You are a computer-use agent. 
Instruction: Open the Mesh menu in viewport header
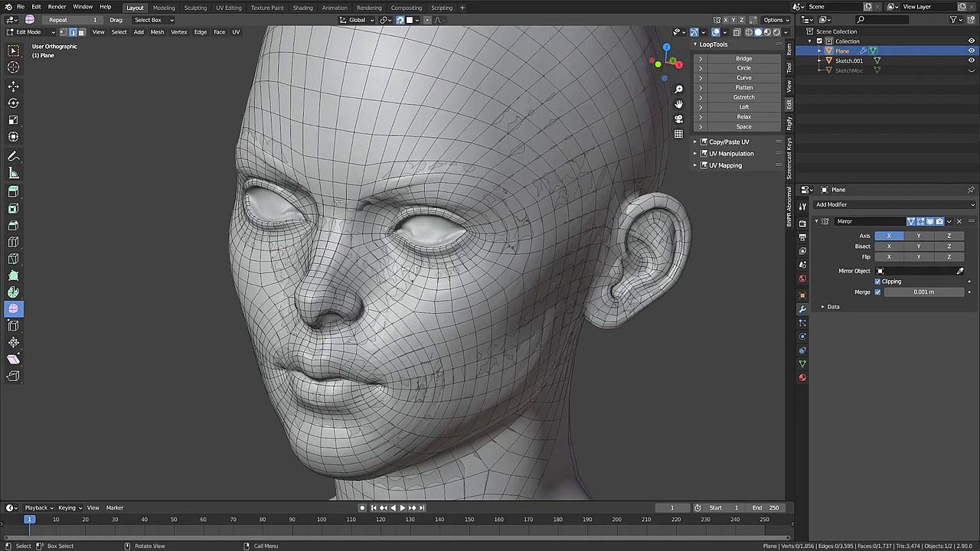[157, 32]
